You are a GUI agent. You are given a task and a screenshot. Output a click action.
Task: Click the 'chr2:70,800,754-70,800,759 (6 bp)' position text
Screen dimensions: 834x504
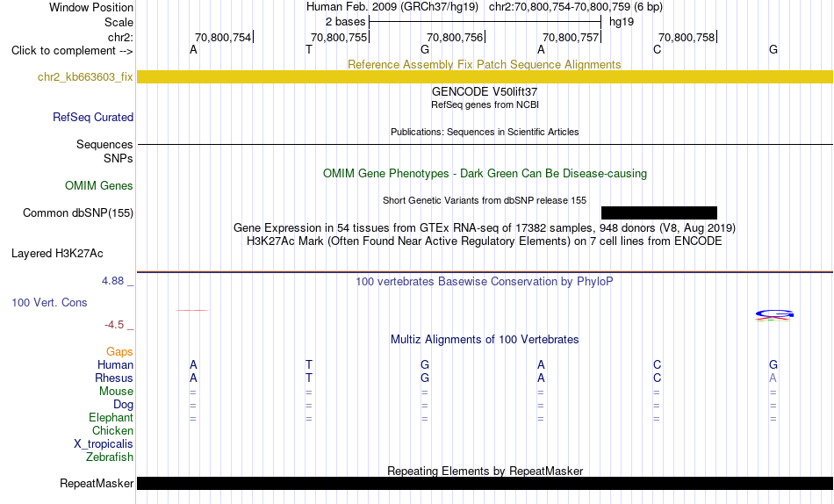576,7
